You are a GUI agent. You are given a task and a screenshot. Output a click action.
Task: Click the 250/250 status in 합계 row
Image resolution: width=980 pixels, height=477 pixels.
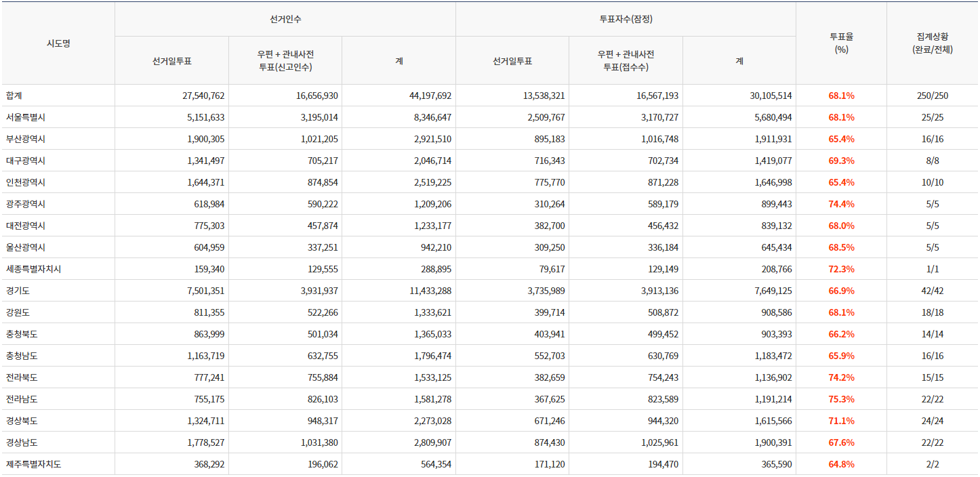(x=933, y=96)
